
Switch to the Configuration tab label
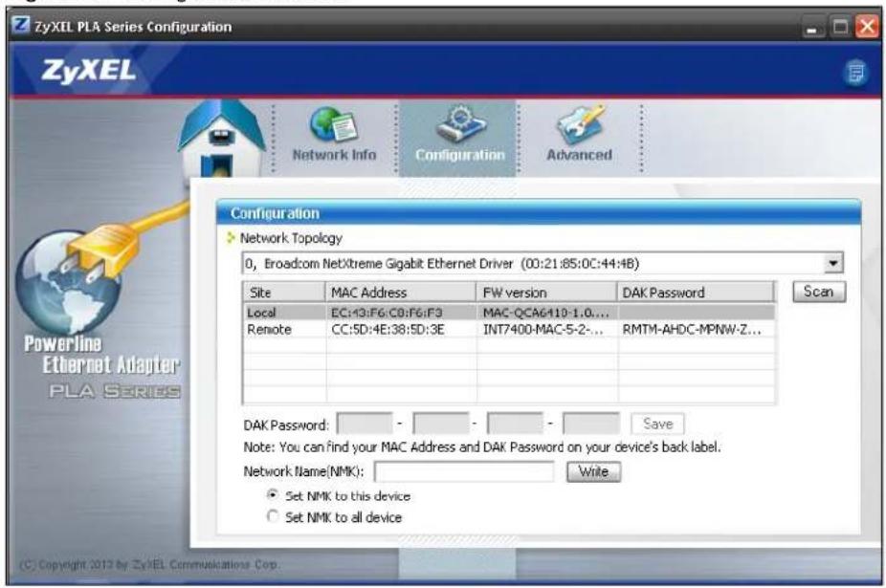point(460,155)
